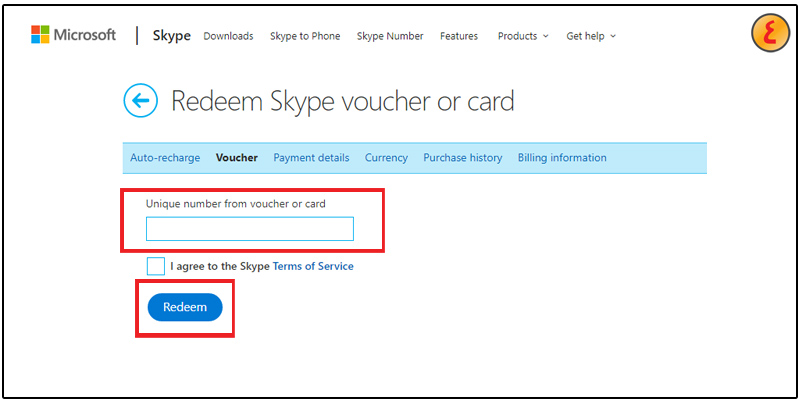Expand the Products dropdown menu
Screen dimensions: 800x400
[523, 36]
